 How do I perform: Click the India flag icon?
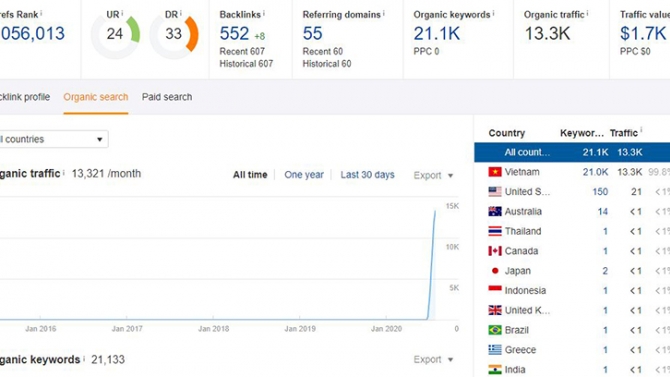495,369
